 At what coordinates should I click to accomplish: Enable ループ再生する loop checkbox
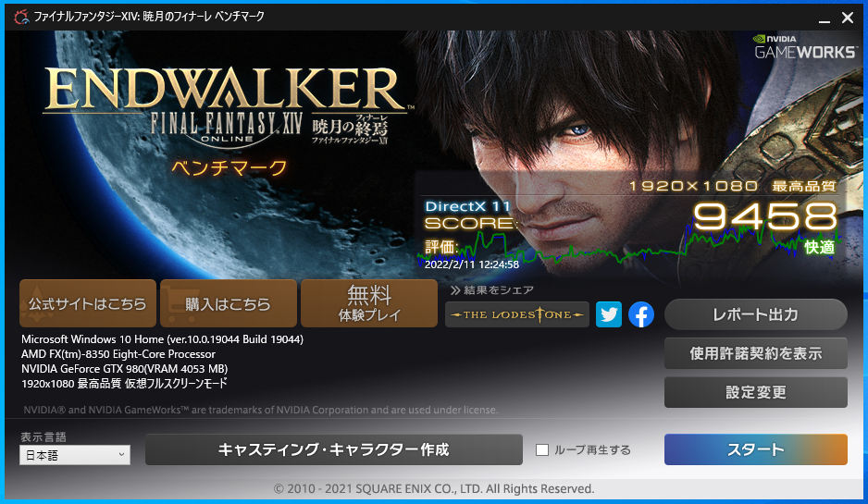click(542, 449)
